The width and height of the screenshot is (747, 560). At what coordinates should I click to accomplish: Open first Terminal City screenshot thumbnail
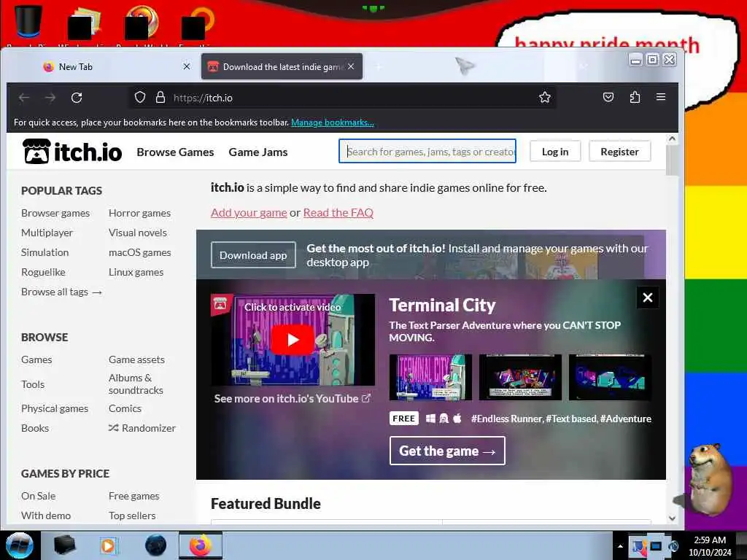(430, 377)
